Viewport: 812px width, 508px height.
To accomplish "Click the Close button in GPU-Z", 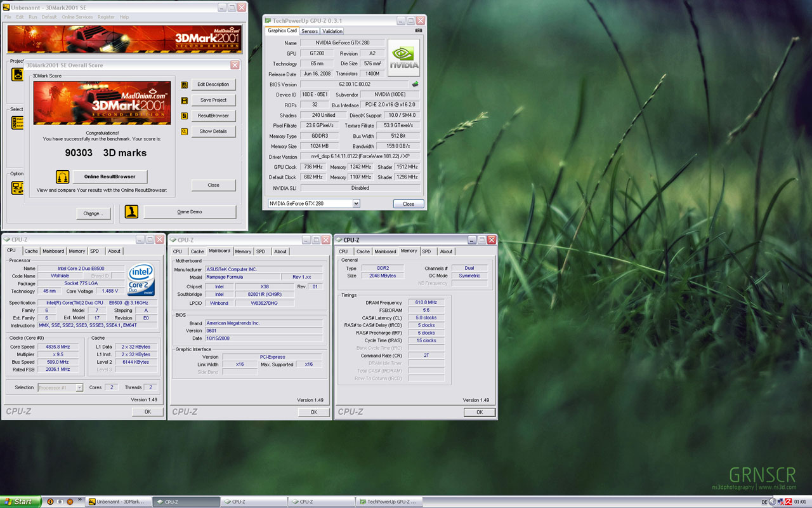I will coord(409,204).
